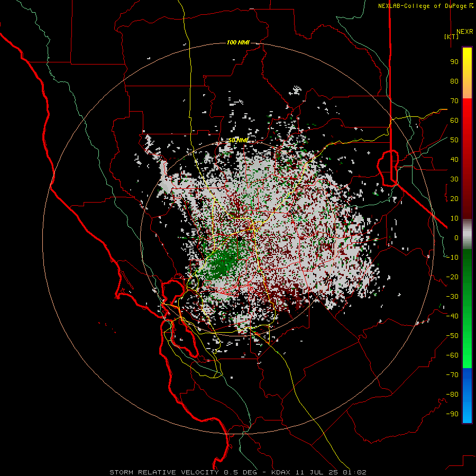Pick the gray zero band on the color bar

click(467, 234)
